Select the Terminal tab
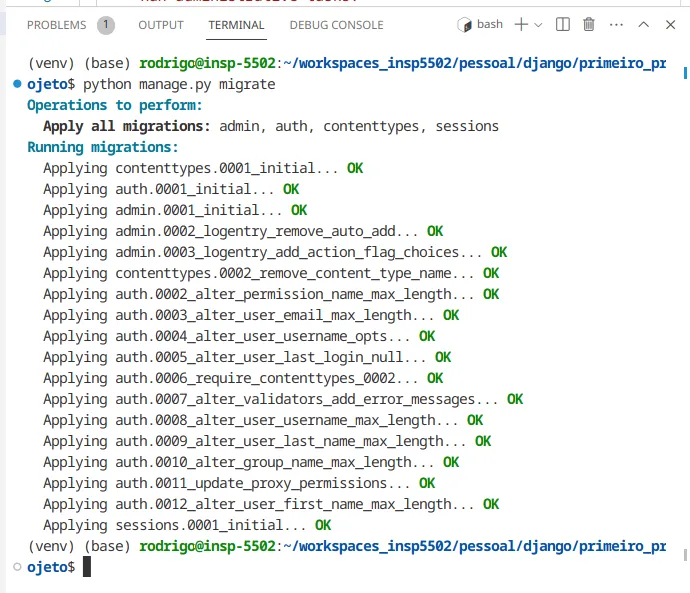 (236, 25)
